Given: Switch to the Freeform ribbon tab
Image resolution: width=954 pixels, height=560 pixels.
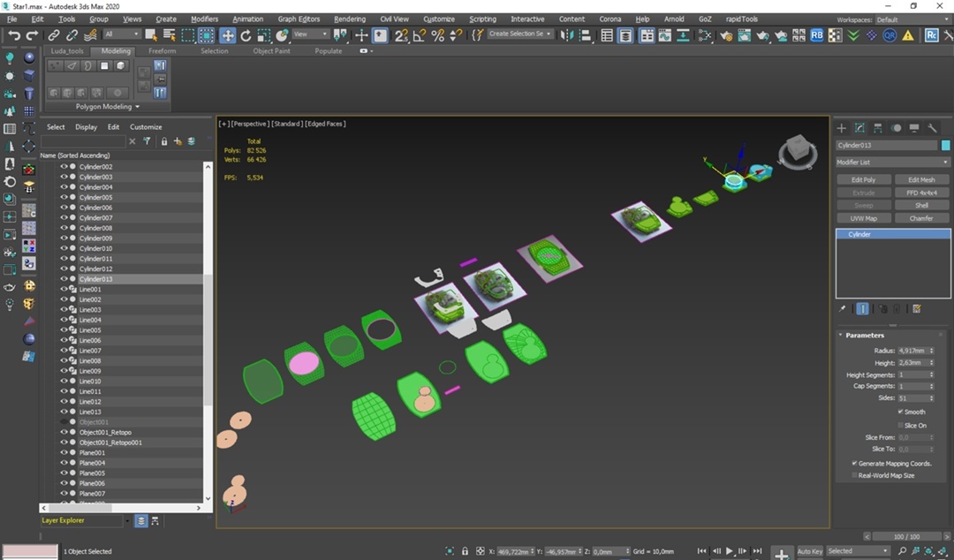Looking at the screenshot, I should pos(162,51).
